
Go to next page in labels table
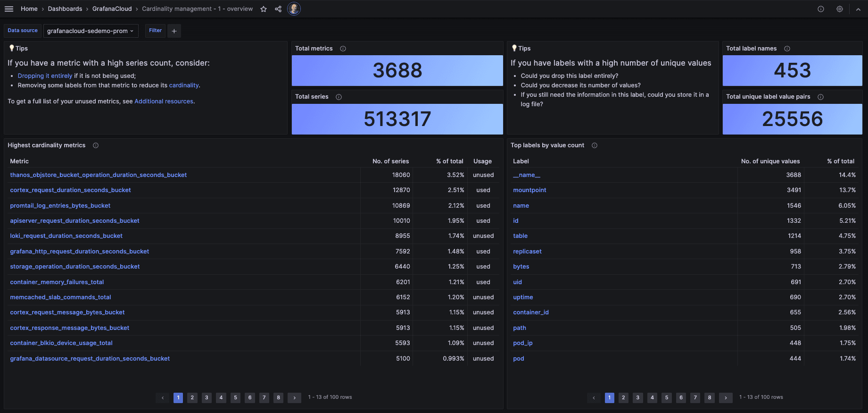coord(726,397)
